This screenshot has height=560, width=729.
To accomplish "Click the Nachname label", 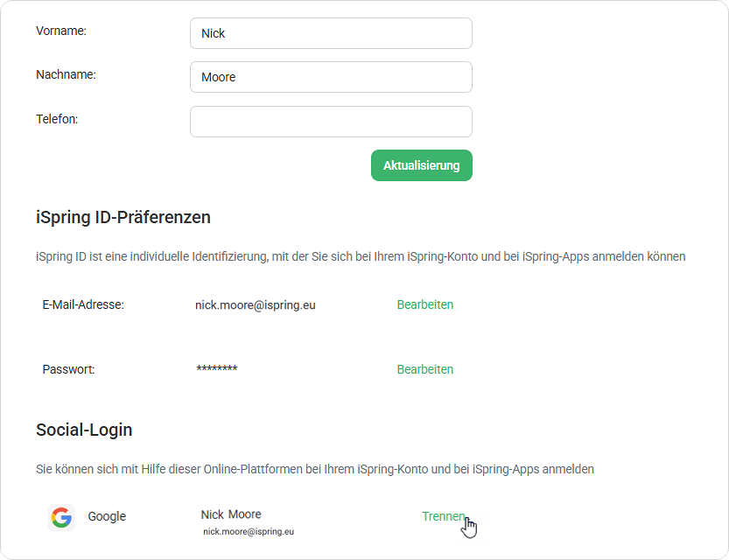I will (x=66, y=75).
